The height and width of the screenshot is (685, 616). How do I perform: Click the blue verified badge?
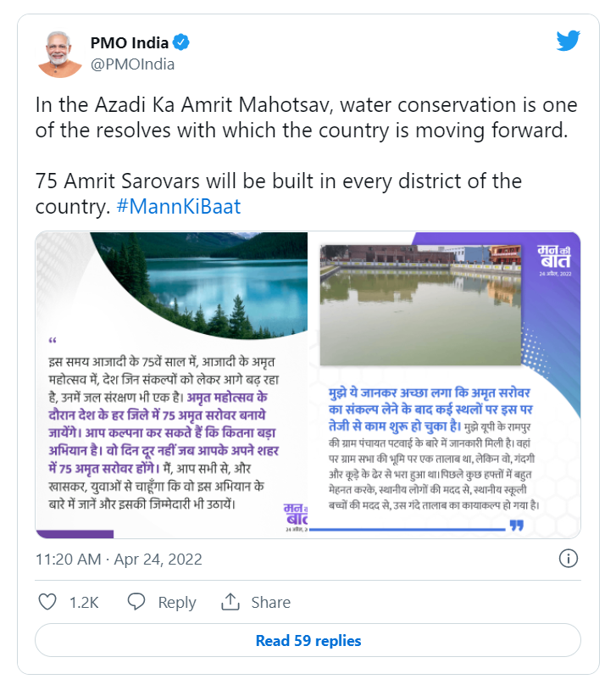pyautogui.click(x=182, y=42)
